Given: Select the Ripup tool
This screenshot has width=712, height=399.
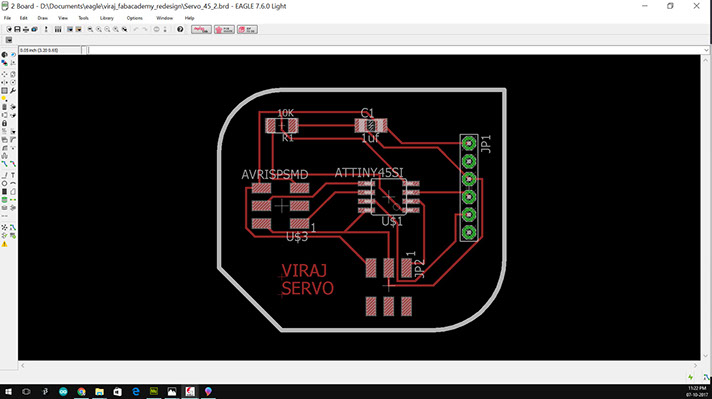Looking at the screenshot, I should coord(13,163).
